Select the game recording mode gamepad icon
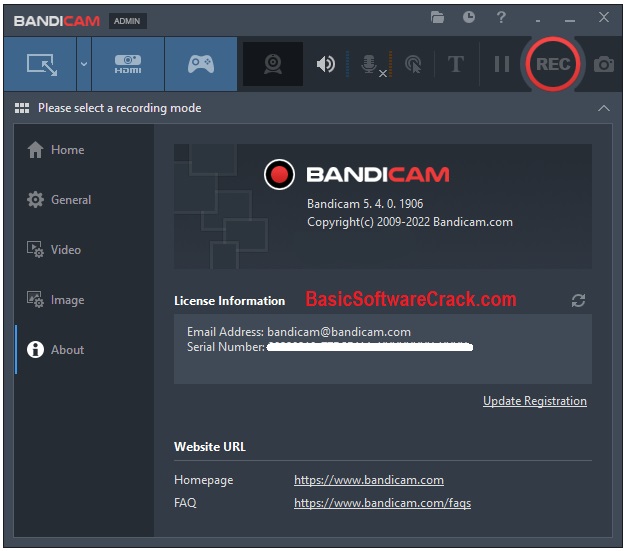Screen dimensions: 626x551 [x=201, y=64]
